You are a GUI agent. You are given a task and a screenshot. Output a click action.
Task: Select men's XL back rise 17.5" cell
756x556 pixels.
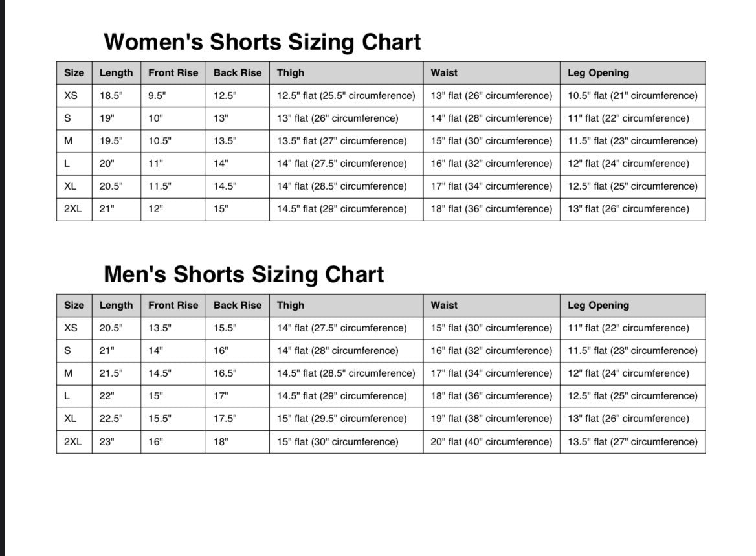point(238,419)
